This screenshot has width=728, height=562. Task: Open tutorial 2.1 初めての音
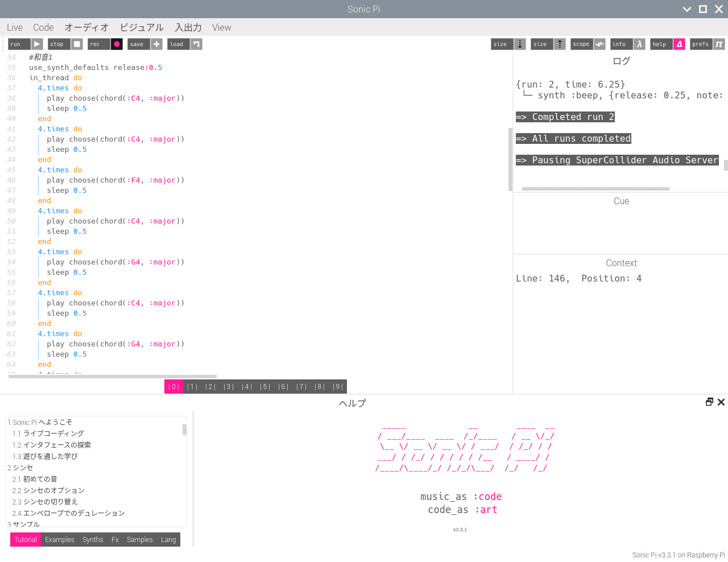point(35,479)
